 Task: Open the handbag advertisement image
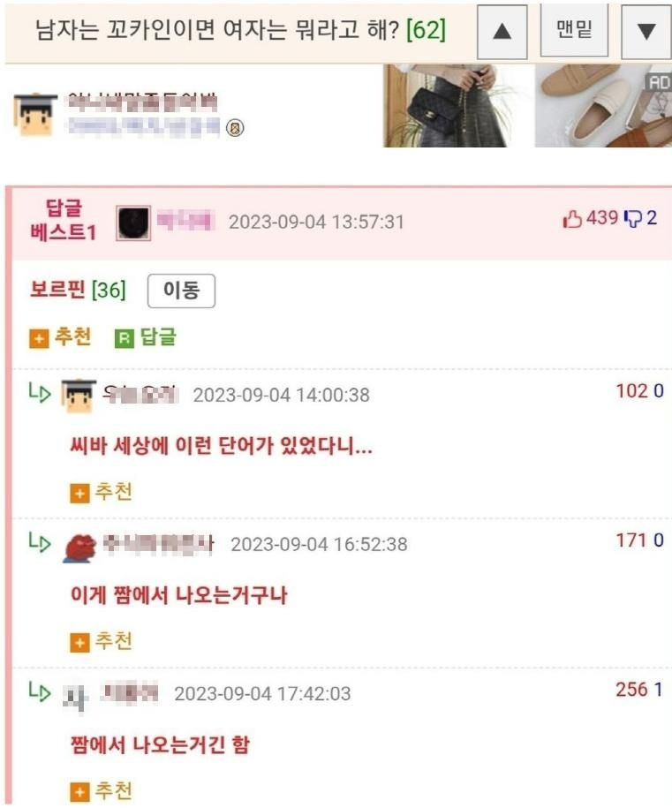[458, 106]
